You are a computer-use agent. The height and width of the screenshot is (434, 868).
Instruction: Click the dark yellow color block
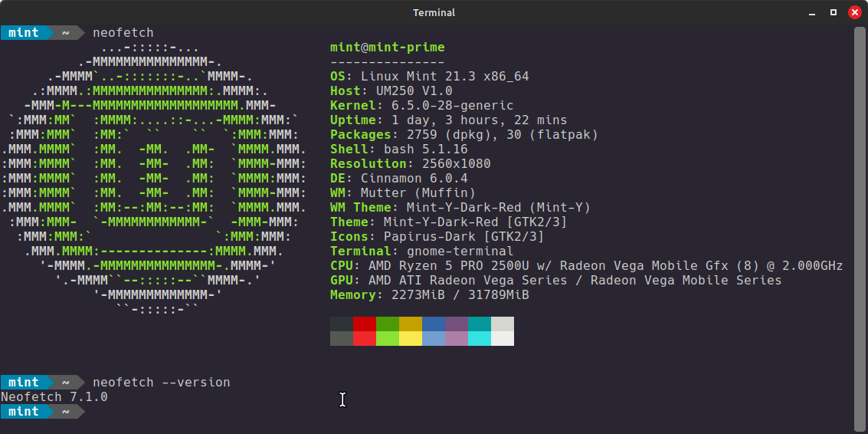click(410, 324)
